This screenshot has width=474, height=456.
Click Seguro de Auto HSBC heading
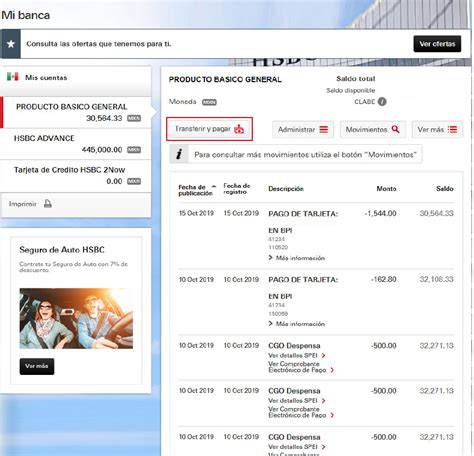coord(62,249)
